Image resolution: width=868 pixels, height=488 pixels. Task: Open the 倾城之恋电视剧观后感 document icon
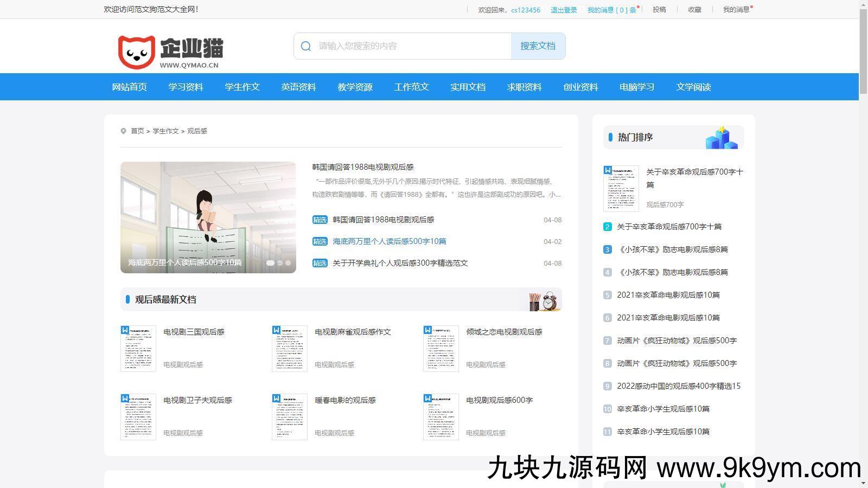(441, 349)
